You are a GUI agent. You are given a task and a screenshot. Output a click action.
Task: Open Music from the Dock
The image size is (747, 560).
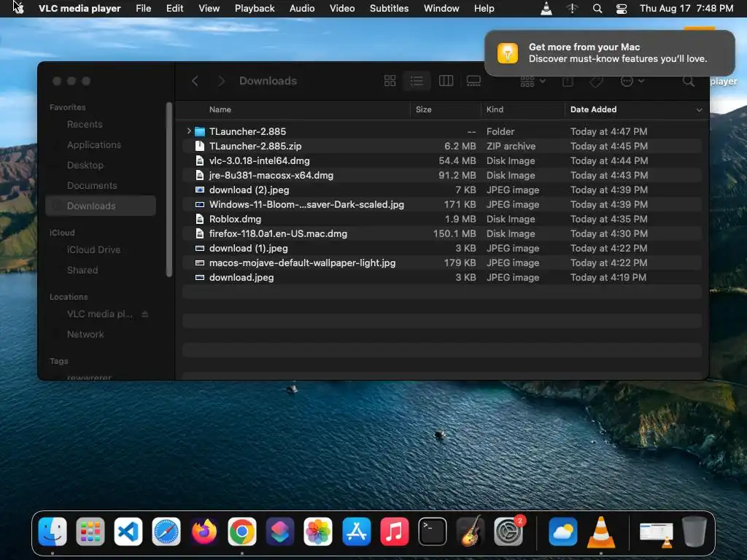(x=395, y=531)
